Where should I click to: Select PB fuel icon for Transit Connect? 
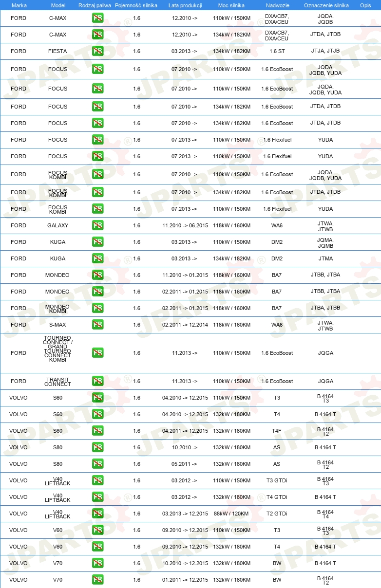click(x=97, y=381)
